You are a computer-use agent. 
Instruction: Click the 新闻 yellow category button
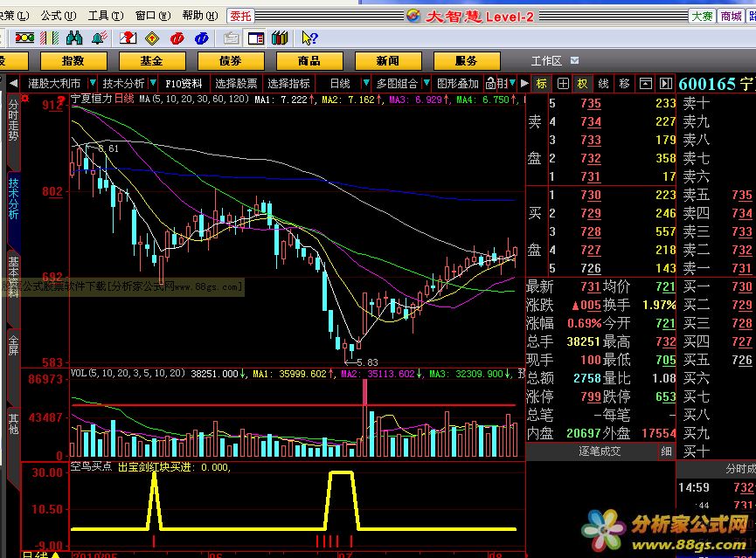tap(388, 61)
